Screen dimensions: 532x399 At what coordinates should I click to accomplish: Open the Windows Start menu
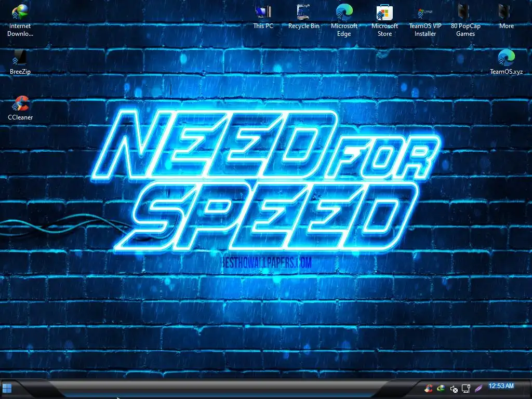(7, 388)
